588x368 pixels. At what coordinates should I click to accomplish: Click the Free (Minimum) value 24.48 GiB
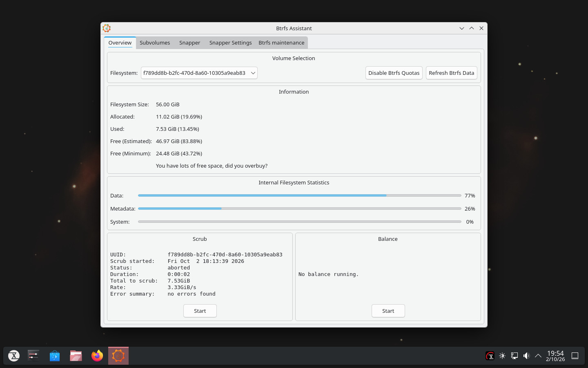(x=179, y=153)
